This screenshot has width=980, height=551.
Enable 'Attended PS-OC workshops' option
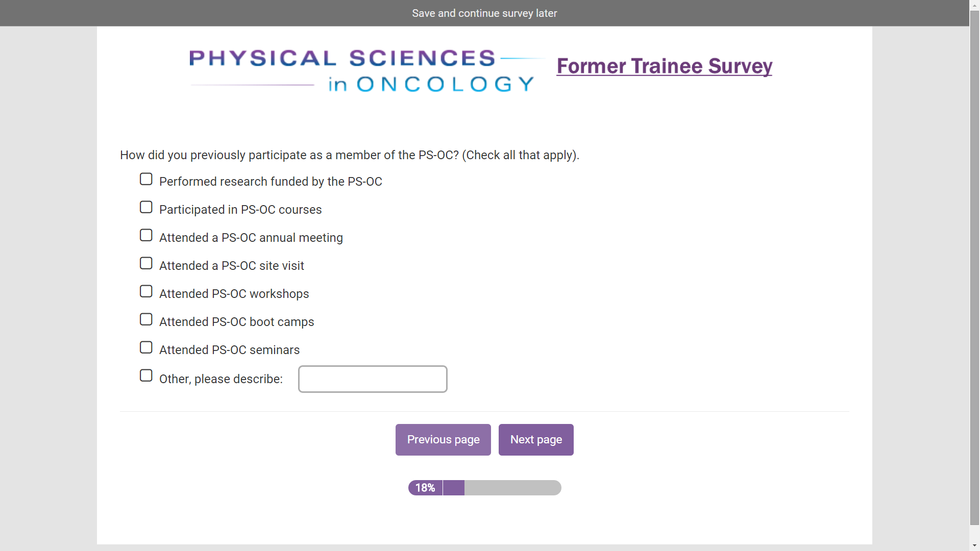click(x=146, y=291)
